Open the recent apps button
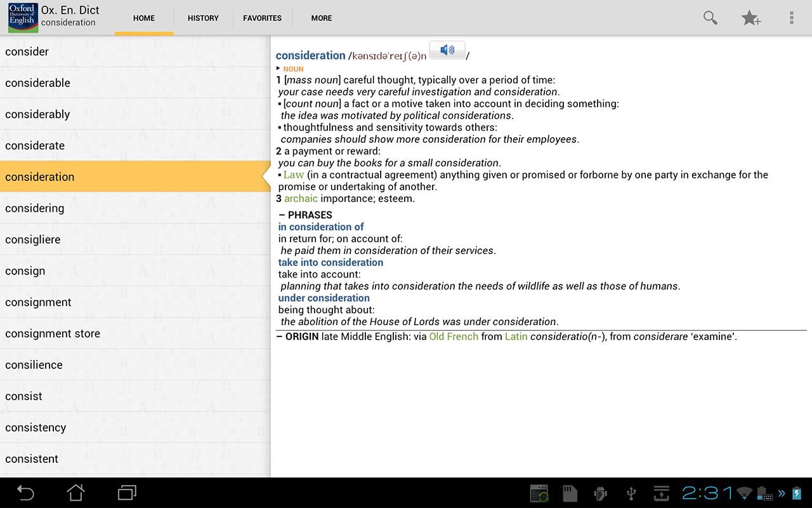The width and height of the screenshot is (812, 508). tap(127, 493)
